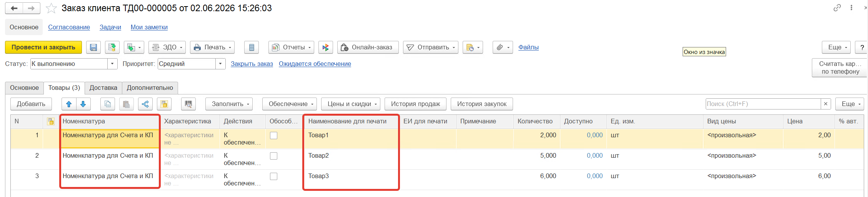This screenshot has height=197, width=868.
Task: Focus the Поиск (Ctrl+F) search field
Action: click(763, 104)
